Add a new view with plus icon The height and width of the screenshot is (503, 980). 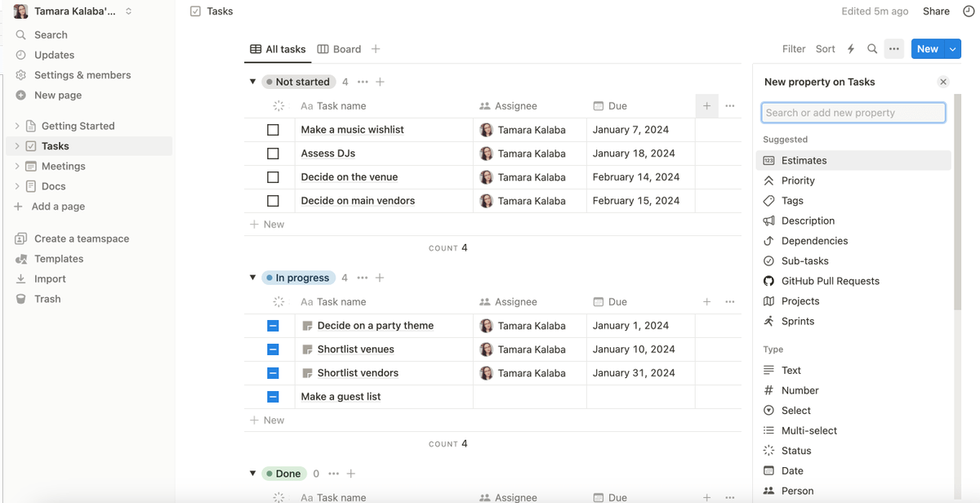point(376,49)
